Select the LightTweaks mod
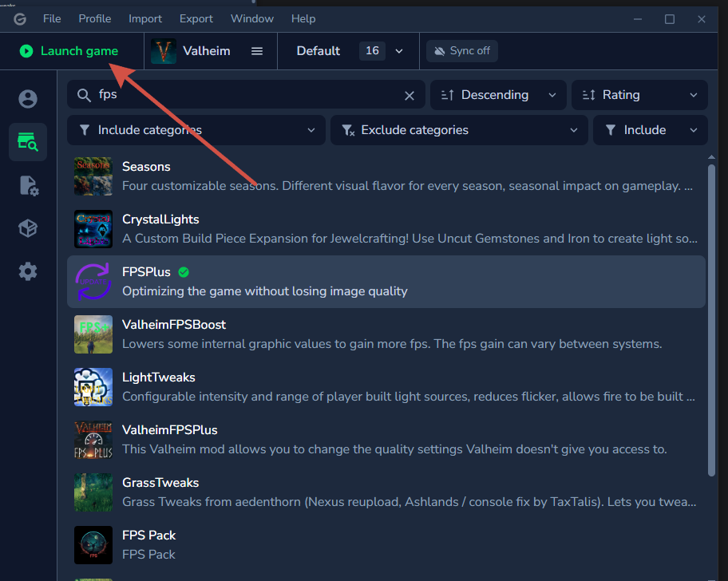Screen dimensions: 728x581 click(386, 387)
